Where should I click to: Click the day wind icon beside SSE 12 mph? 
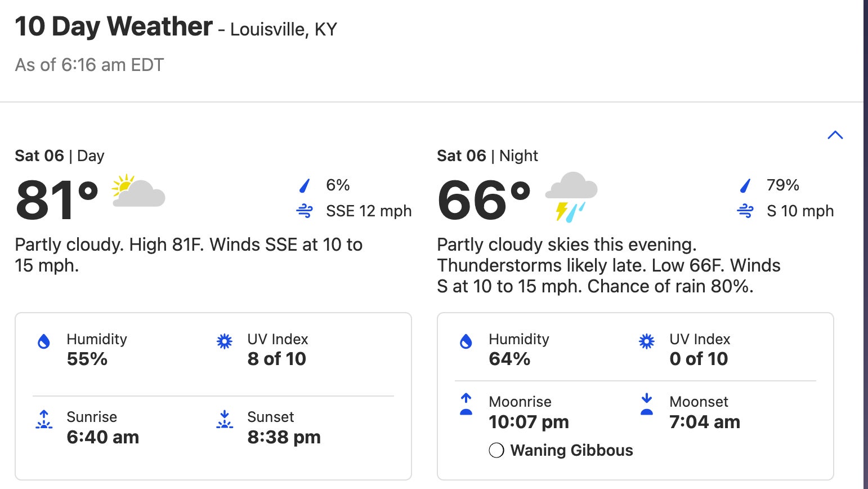coord(305,211)
